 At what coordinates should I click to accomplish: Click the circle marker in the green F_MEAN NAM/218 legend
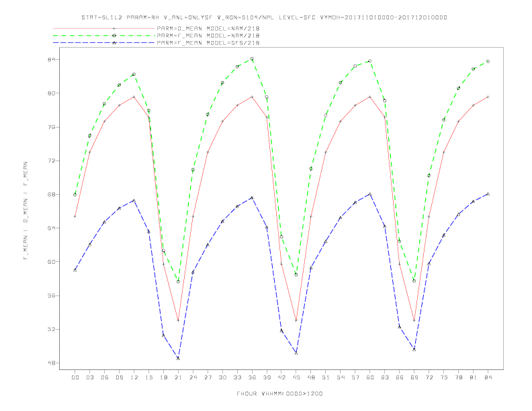tap(114, 36)
